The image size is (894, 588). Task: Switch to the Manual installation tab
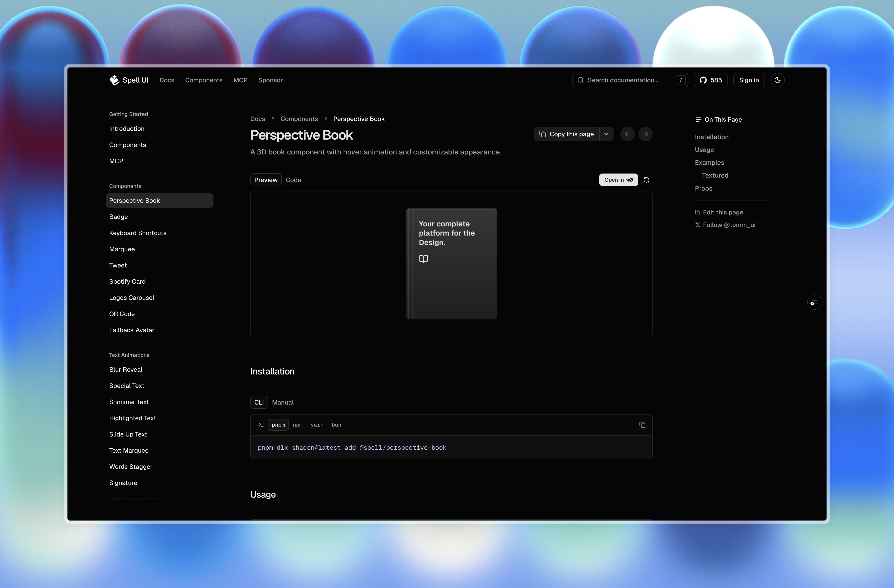pos(283,402)
